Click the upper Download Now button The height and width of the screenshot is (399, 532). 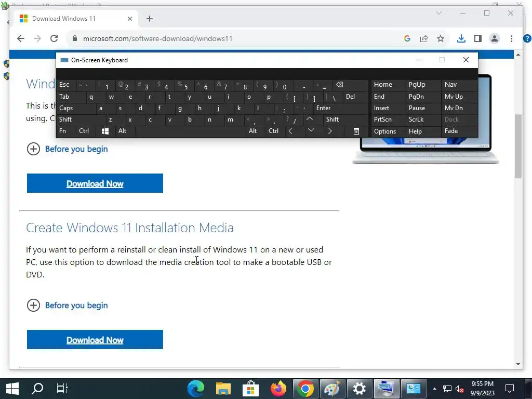pyautogui.click(x=95, y=183)
